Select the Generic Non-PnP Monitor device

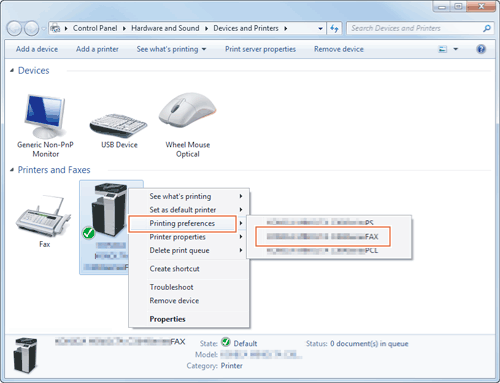(45, 126)
